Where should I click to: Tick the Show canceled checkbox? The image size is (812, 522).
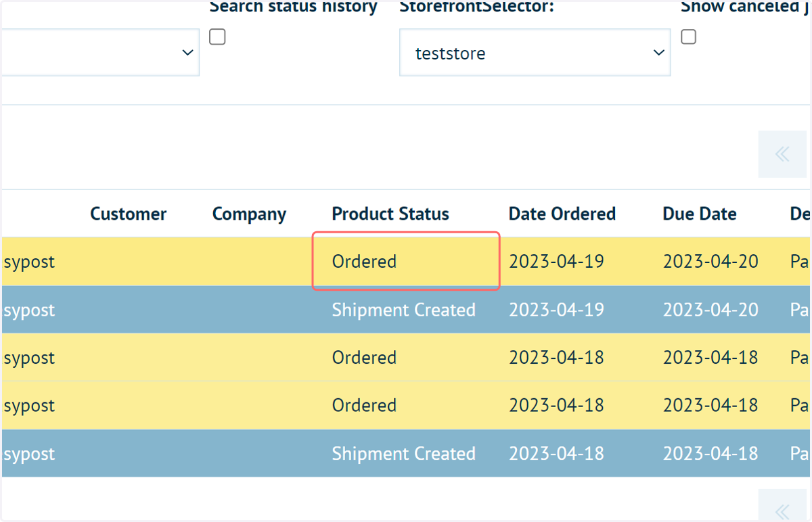[x=688, y=37]
